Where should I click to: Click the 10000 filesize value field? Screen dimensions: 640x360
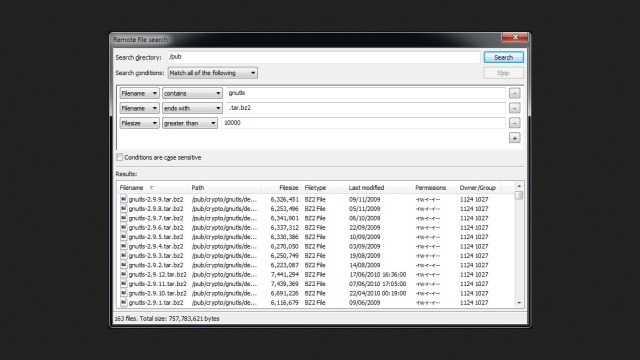363,123
